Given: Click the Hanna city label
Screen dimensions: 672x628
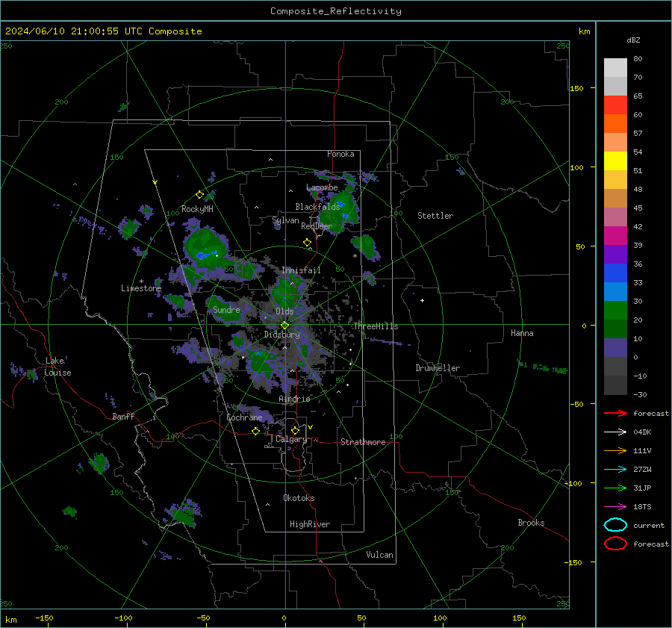Looking at the screenshot, I should tap(522, 333).
